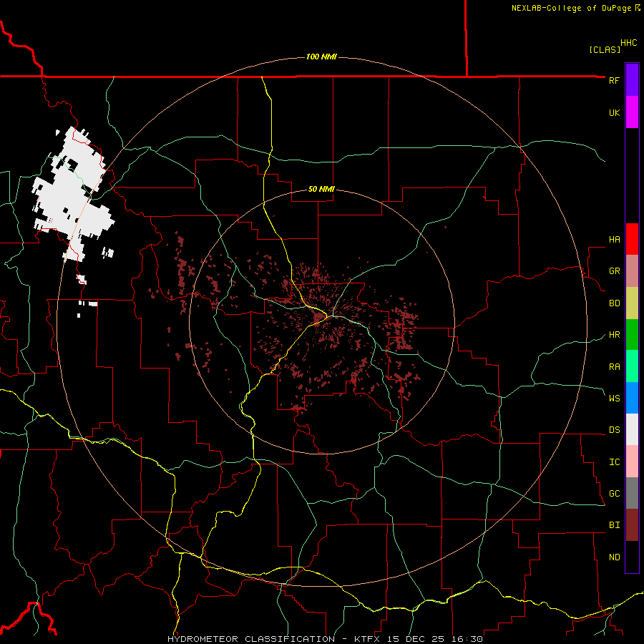
Task: Click the HA red legend swatch
Action: [632, 239]
